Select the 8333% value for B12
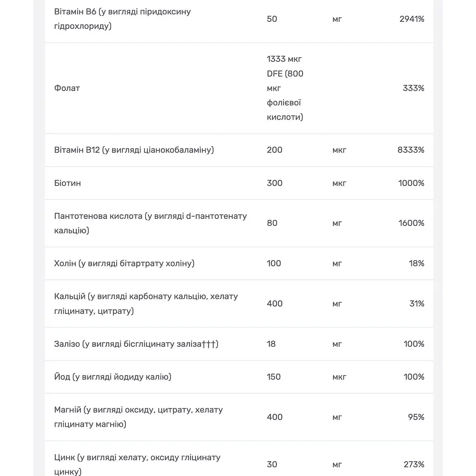The image size is (476, 476). tap(411, 150)
